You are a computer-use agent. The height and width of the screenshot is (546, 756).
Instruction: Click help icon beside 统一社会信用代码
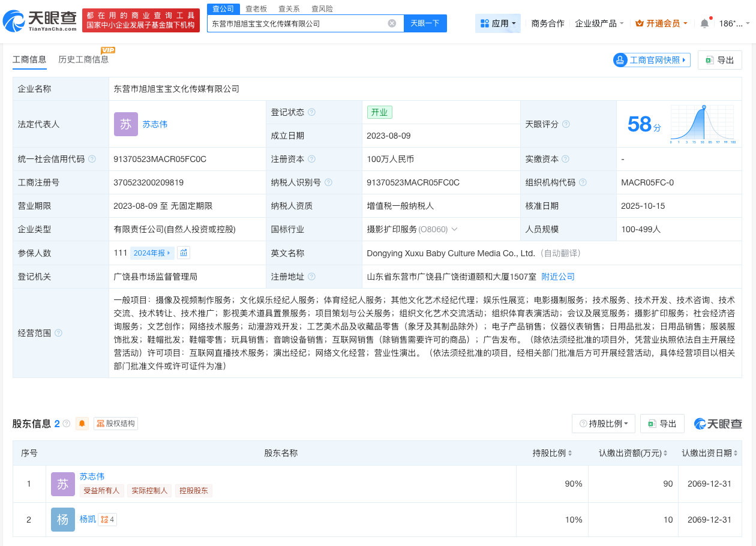pos(92,159)
